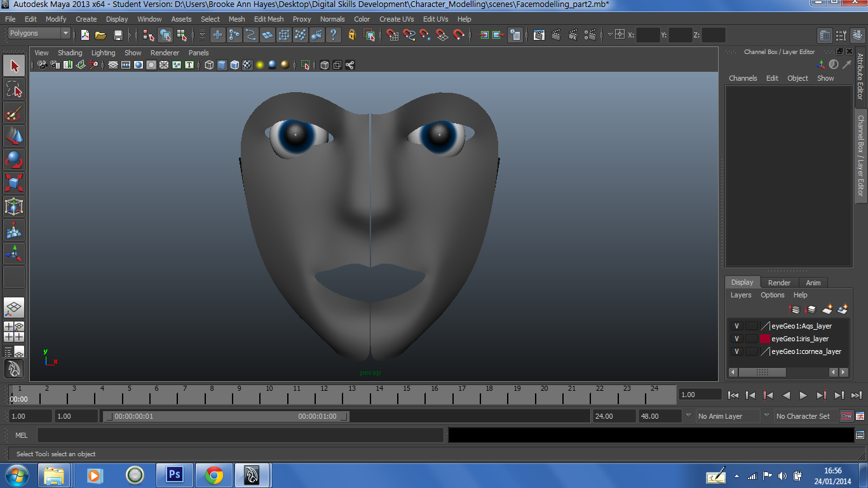Toggle visibility of eyeGeo1:Aqs_layer
Viewport: 868px width, 488px height.
point(736,326)
